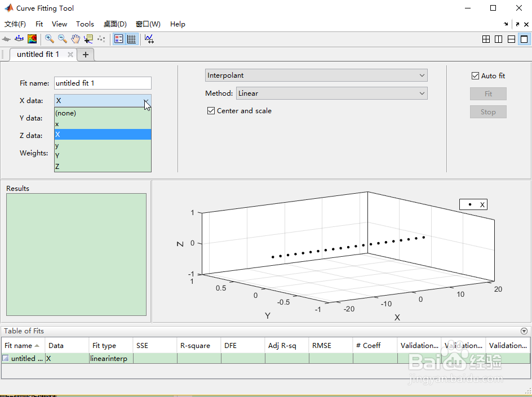Activate the Data Cursor tool
The width and height of the screenshot is (532, 397).
(x=88, y=39)
